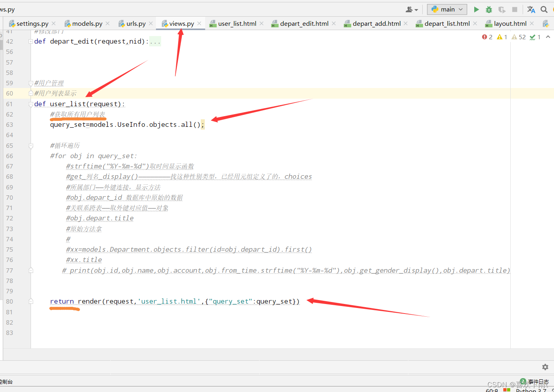Image resolution: width=554 pixels, height=392 pixels.
Task: Click the 'query_set=models.UseInfo.objects.all();' code line
Action: [127, 124]
